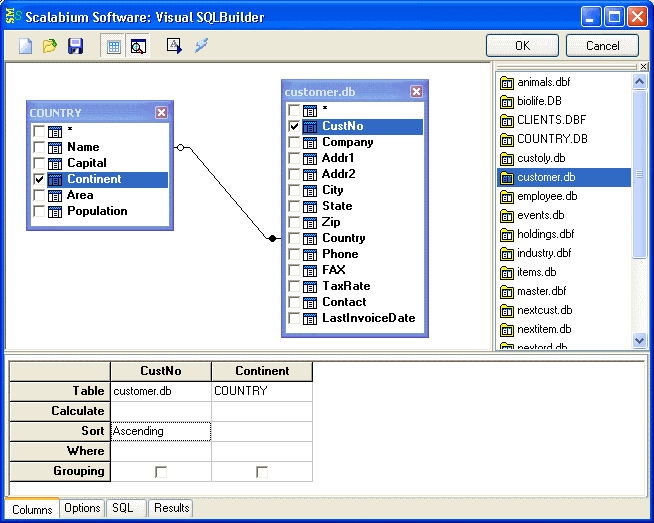Screen dimensions: 654x523
Task: Click the TaxRate field icon
Action: (310, 287)
